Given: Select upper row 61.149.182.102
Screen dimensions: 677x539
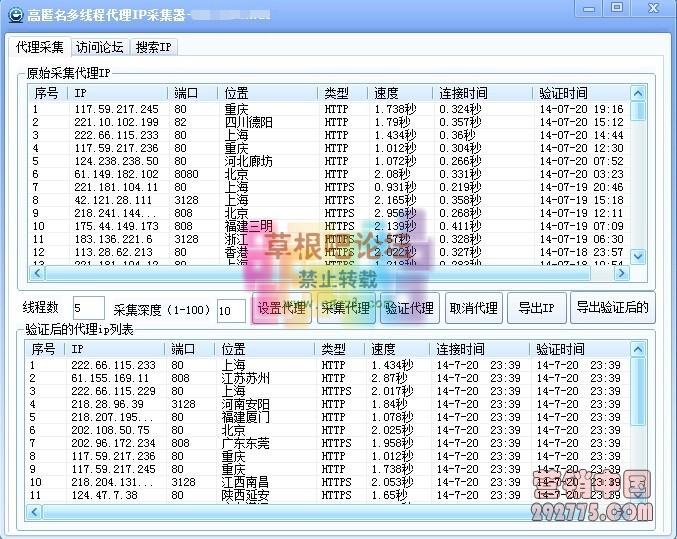Looking at the screenshot, I should point(329,174).
